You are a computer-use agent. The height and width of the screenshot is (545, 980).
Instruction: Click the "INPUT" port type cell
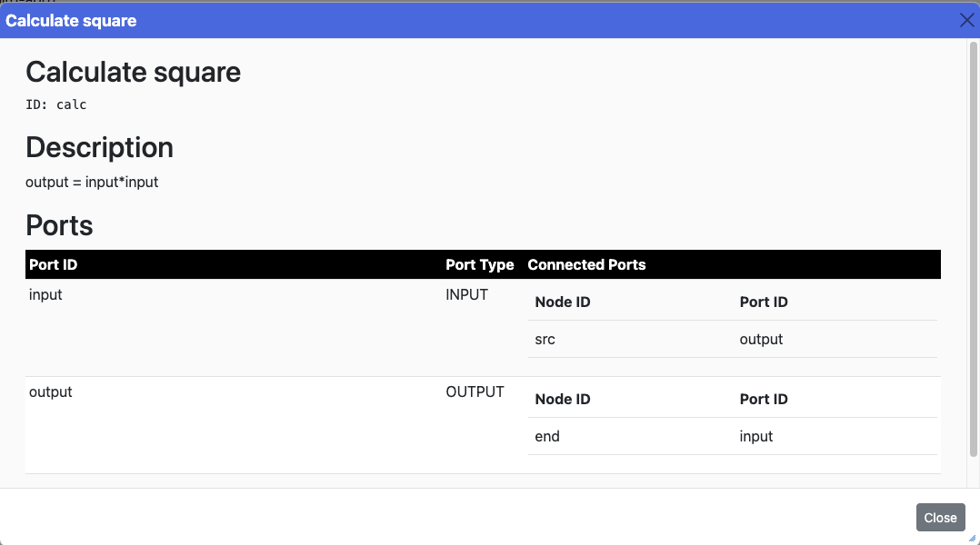466,294
